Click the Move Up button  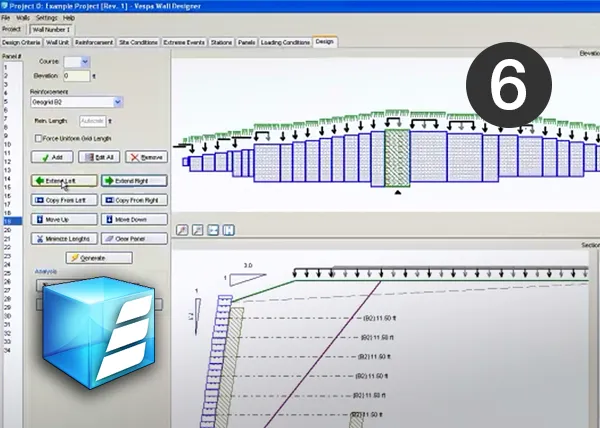64,220
